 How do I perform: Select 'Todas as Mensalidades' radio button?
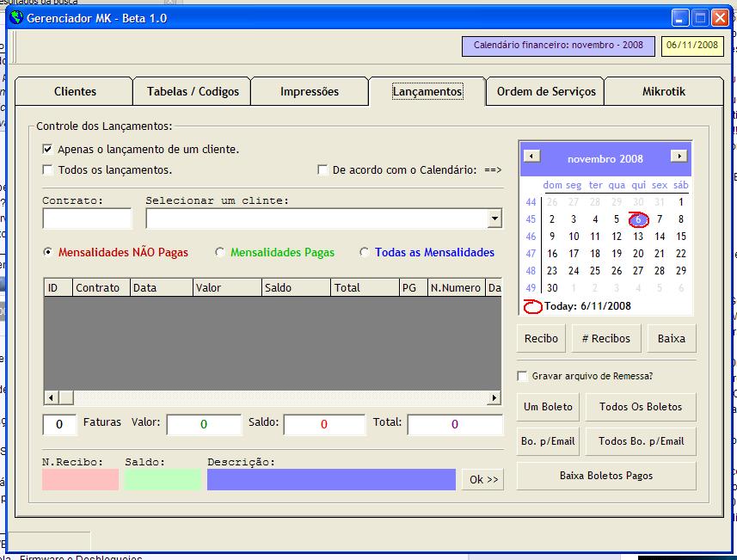tap(364, 252)
